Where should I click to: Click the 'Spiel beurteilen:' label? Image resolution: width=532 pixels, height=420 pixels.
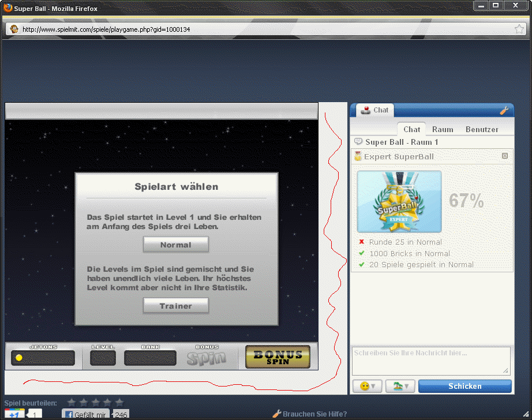point(31,403)
